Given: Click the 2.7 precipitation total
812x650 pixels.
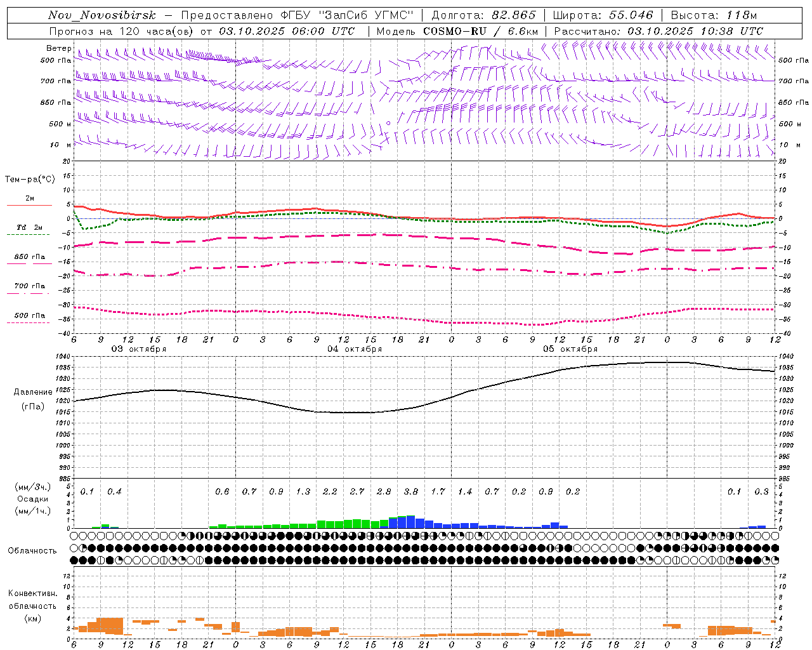Looking at the screenshot, I should [x=357, y=492].
